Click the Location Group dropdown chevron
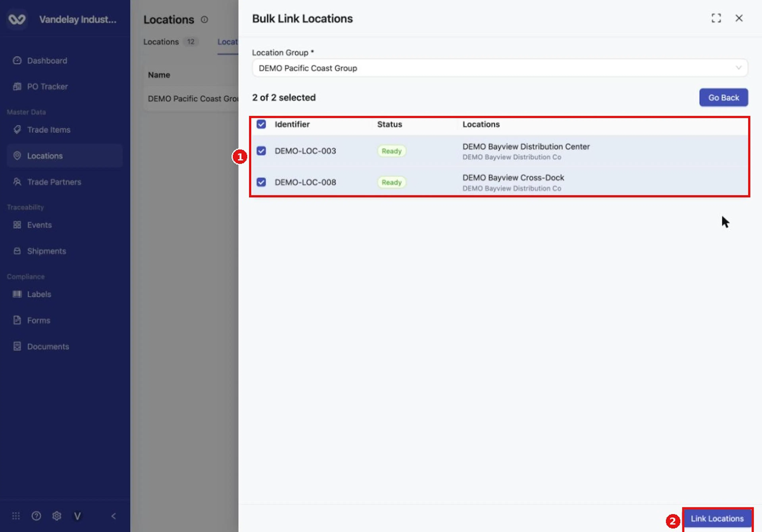Image resolution: width=762 pixels, height=532 pixels. pyautogui.click(x=739, y=68)
